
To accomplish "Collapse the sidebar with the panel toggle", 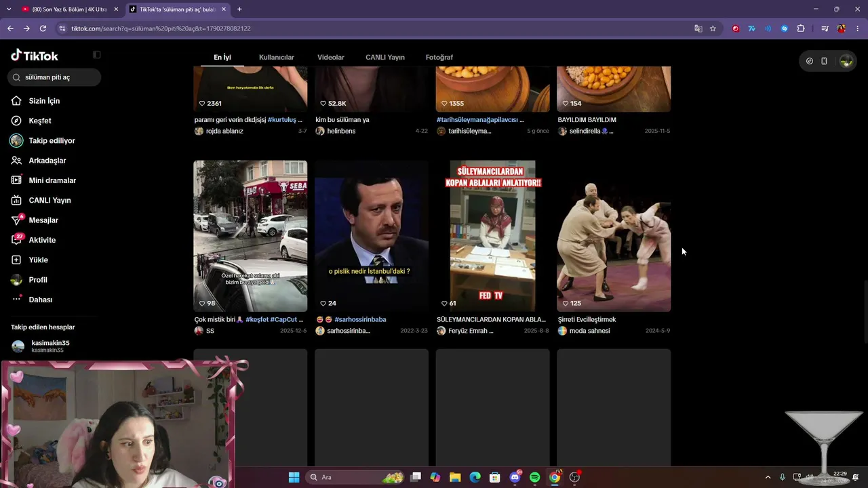I will (x=96, y=55).
